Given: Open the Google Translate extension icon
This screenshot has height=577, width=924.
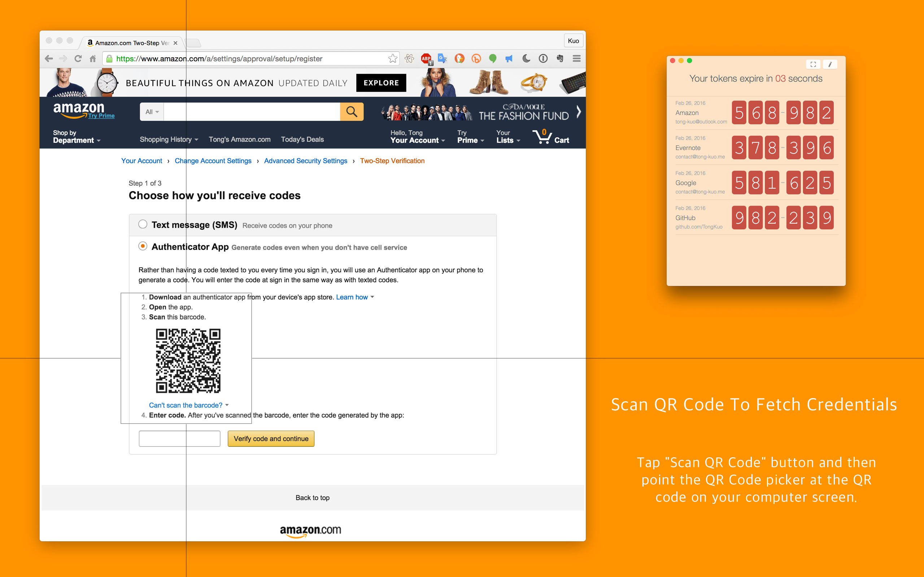Looking at the screenshot, I should click(442, 58).
